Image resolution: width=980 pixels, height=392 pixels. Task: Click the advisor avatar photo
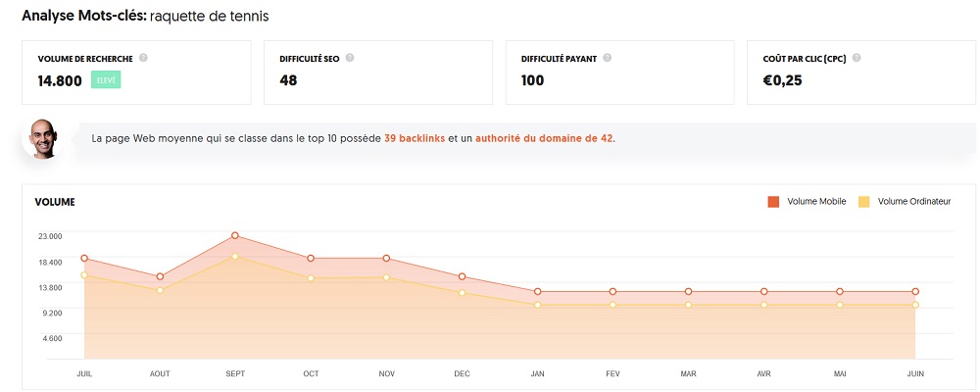[42, 138]
